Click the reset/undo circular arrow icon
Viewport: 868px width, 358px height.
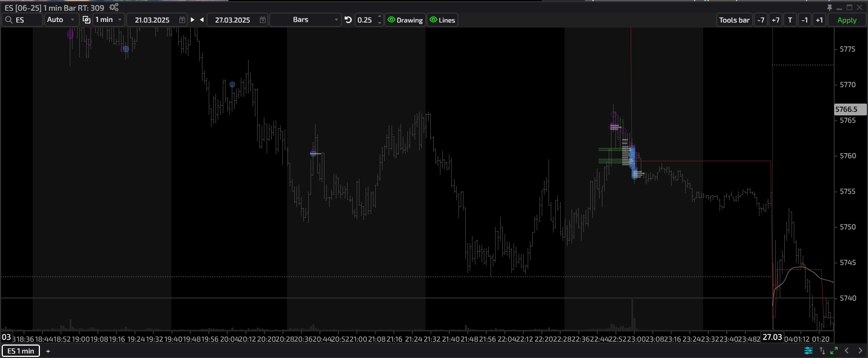(x=348, y=20)
